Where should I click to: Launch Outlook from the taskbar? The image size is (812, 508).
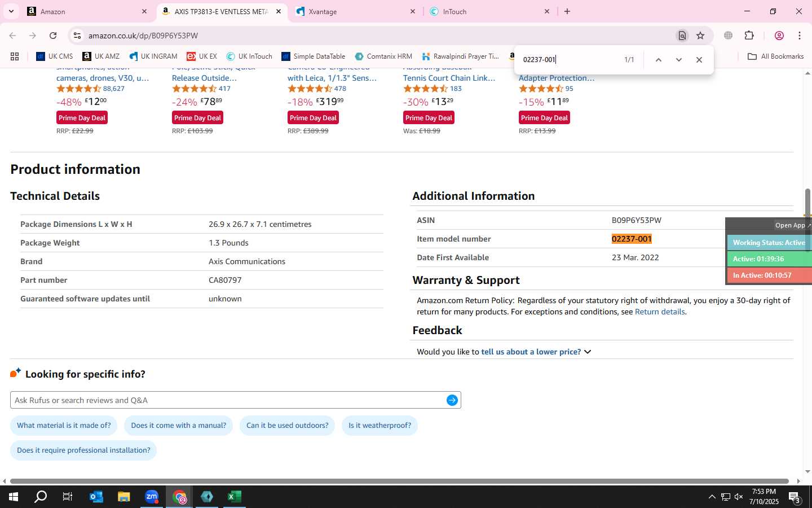[x=96, y=497]
